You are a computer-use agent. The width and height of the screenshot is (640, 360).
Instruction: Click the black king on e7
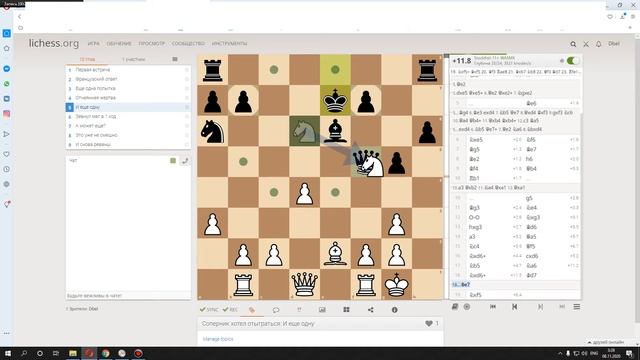coord(335,100)
